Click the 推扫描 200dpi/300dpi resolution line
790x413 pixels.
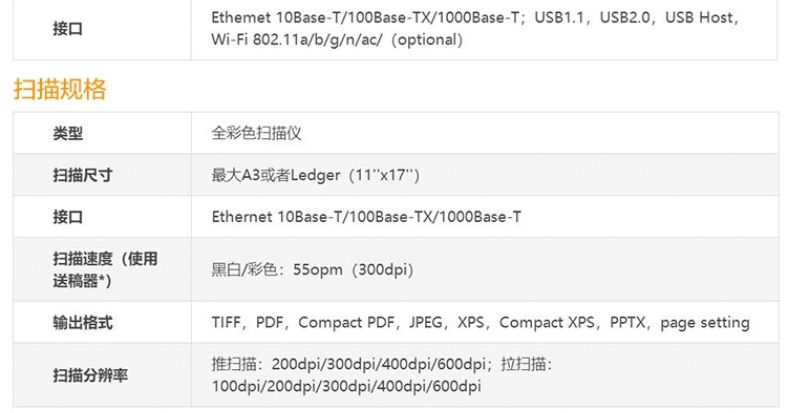click(349, 364)
